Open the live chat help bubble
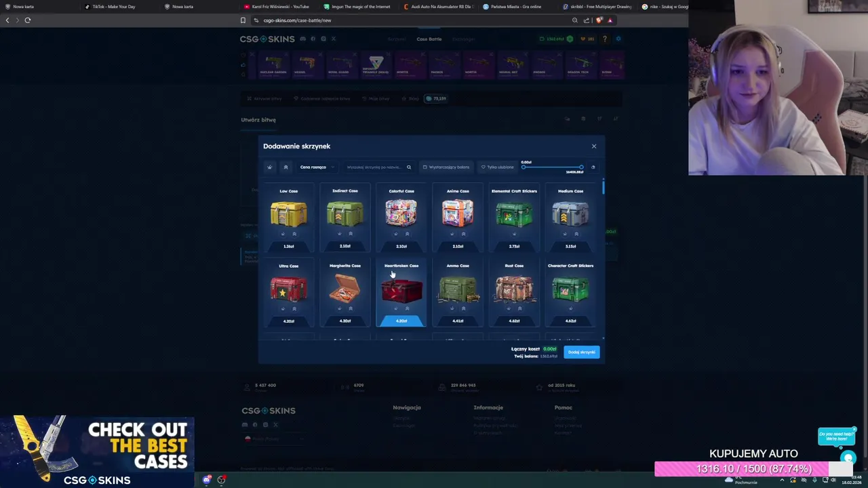 click(x=848, y=458)
